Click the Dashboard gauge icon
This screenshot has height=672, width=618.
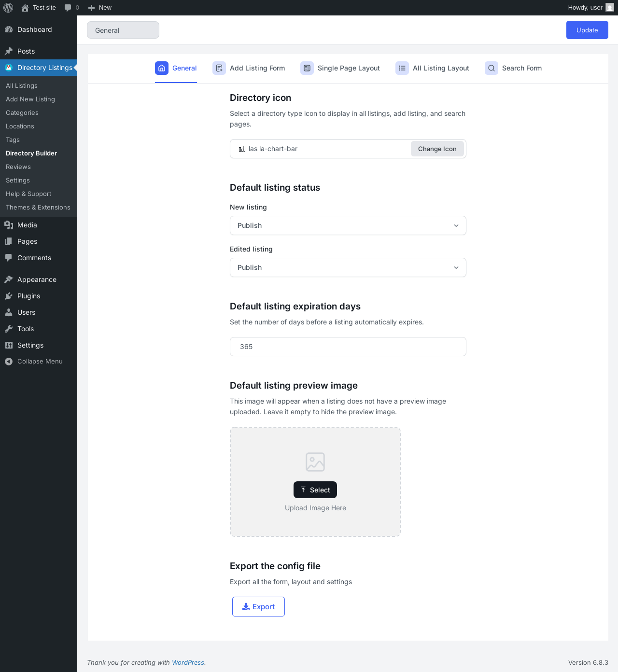click(9, 29)
